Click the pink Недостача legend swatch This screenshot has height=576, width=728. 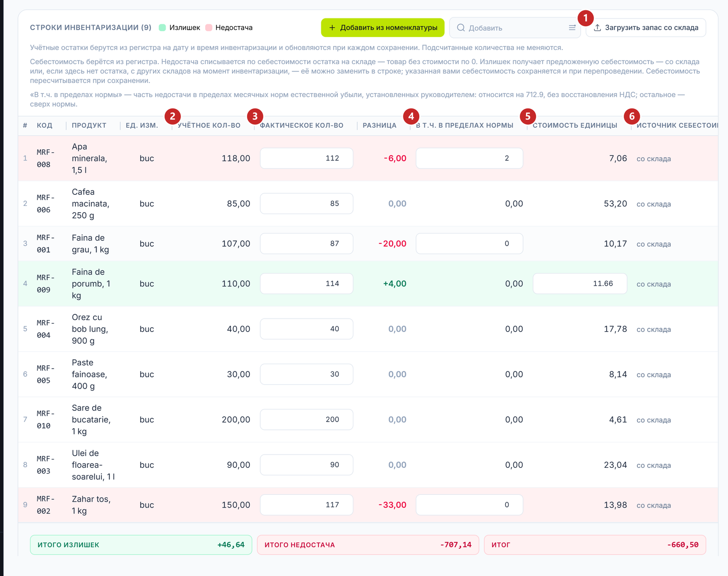pos(209,28)
